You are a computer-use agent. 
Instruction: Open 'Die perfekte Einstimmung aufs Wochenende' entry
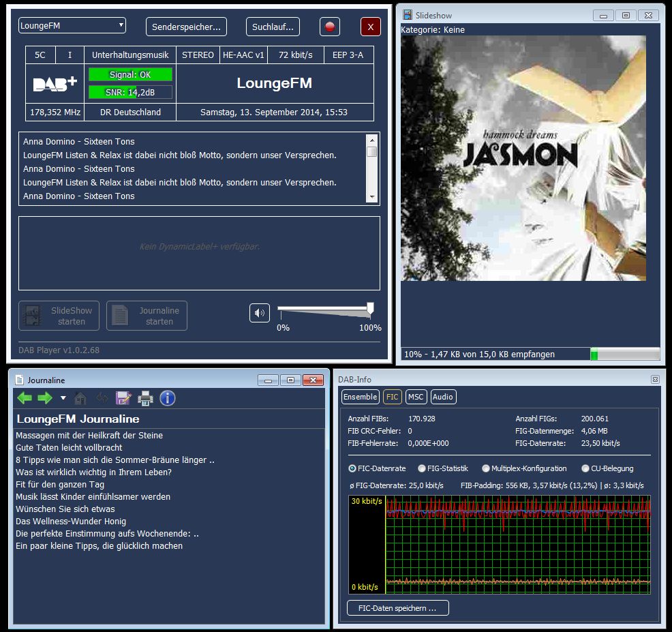pos(107,534)
